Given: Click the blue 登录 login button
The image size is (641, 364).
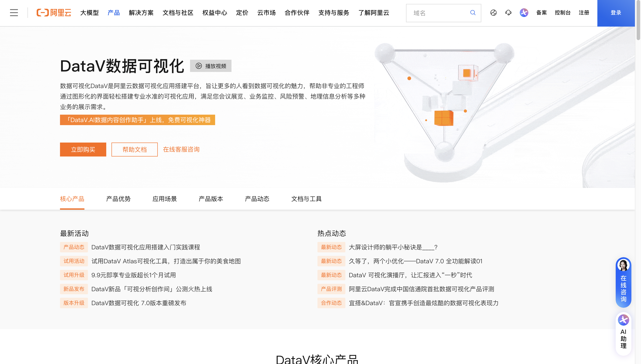Looking at the screenshot, I should coord(616,13).
